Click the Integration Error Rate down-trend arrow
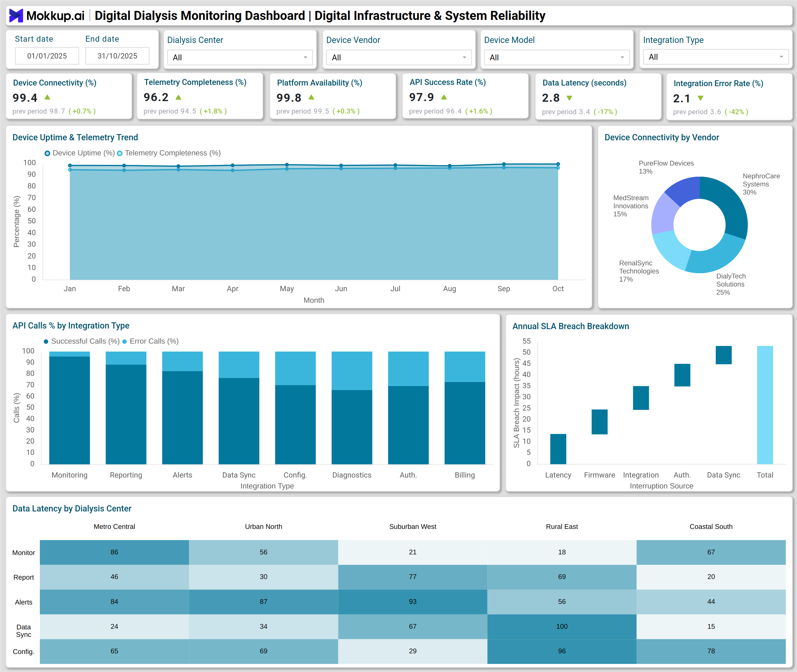Image resolution: width=797 pixels, height=672 pixels. 700,98
